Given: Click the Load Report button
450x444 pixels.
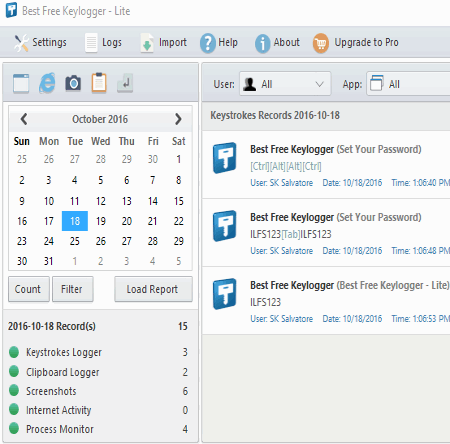Looking at the screenshot, I should point(153,289).
